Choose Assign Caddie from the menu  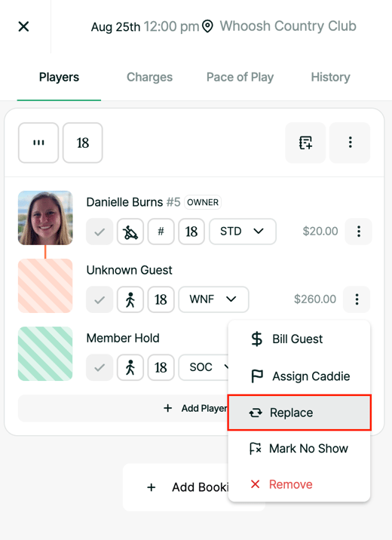[299, 376]
